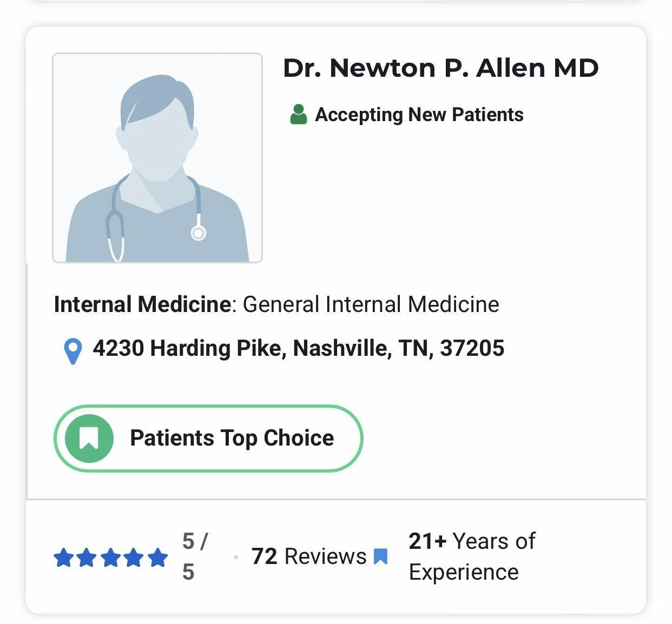672x624 pixels.
Task: Click the first rating star
Action: (63, 557)
